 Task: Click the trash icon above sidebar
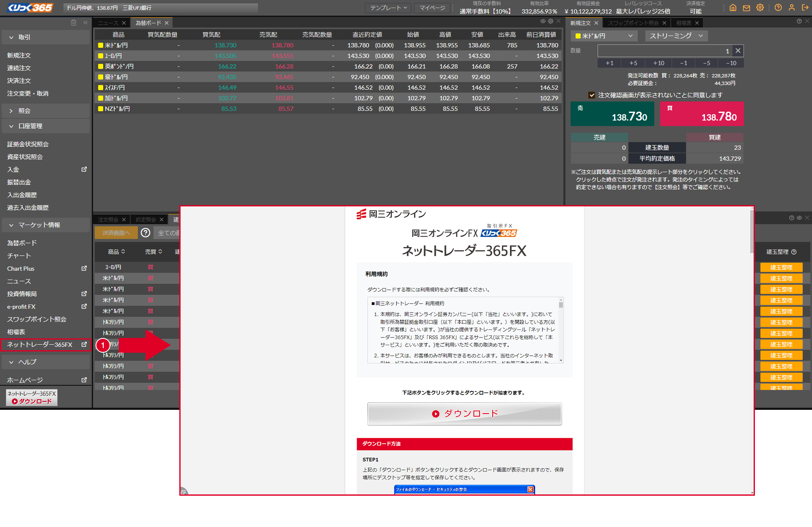(x=74, y=23)
